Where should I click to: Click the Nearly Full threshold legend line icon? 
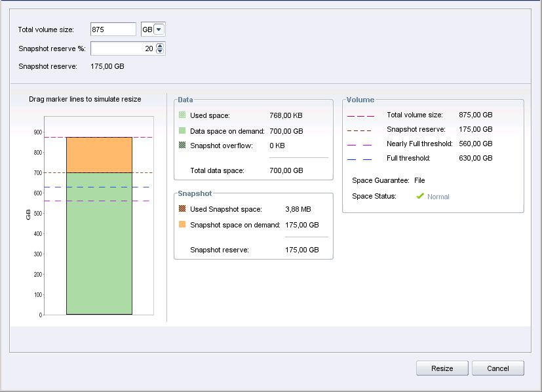pyautogui.click(x=362, y=144)
